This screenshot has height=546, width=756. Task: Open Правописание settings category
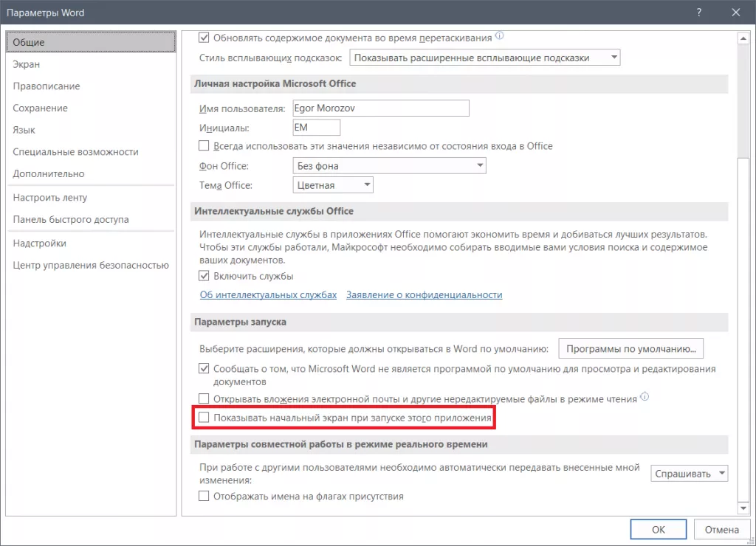point(91,86)
